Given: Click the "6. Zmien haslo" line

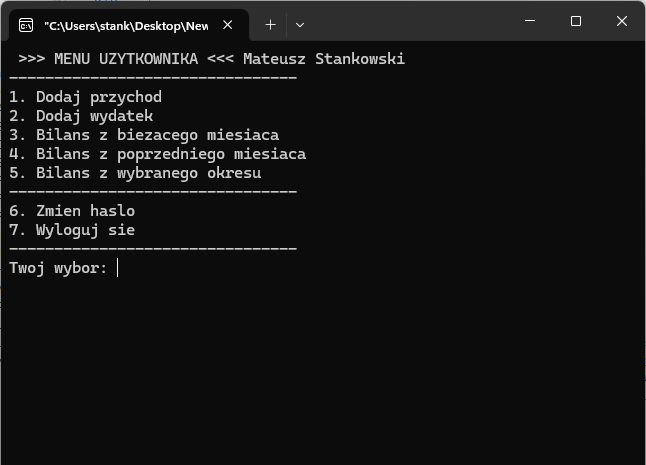Looking at the screenshot, I should (72, 211).
